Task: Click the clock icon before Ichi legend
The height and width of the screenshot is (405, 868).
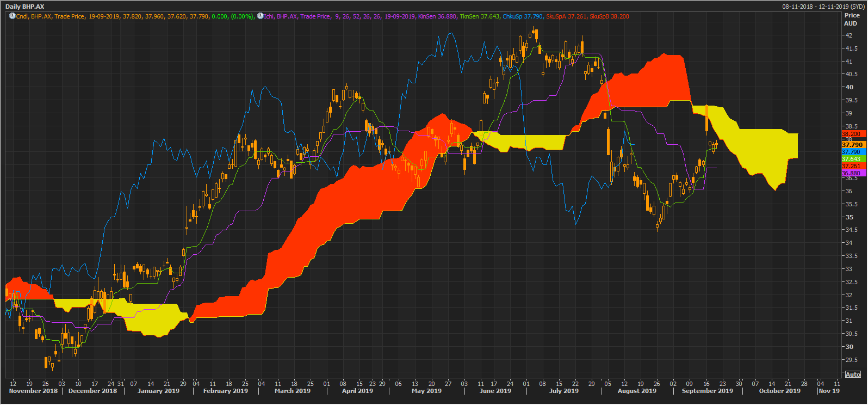Action: click(x=260, y=16)
